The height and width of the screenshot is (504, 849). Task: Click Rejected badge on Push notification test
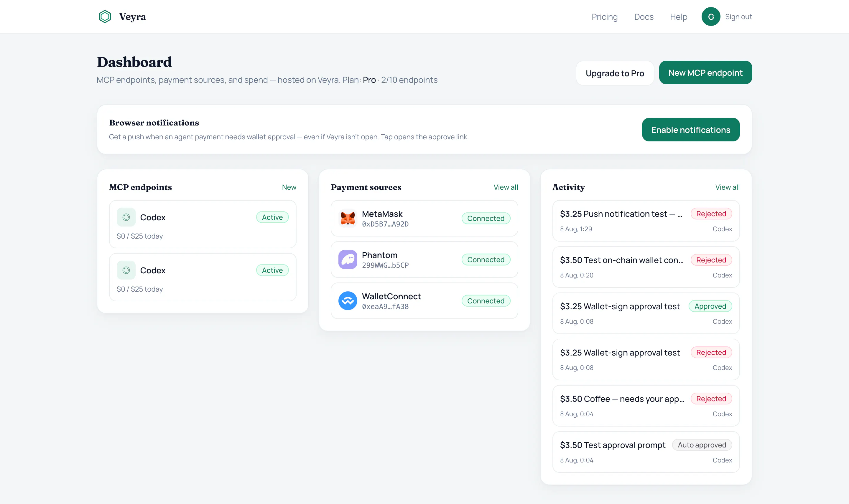[x=711, y=214]
